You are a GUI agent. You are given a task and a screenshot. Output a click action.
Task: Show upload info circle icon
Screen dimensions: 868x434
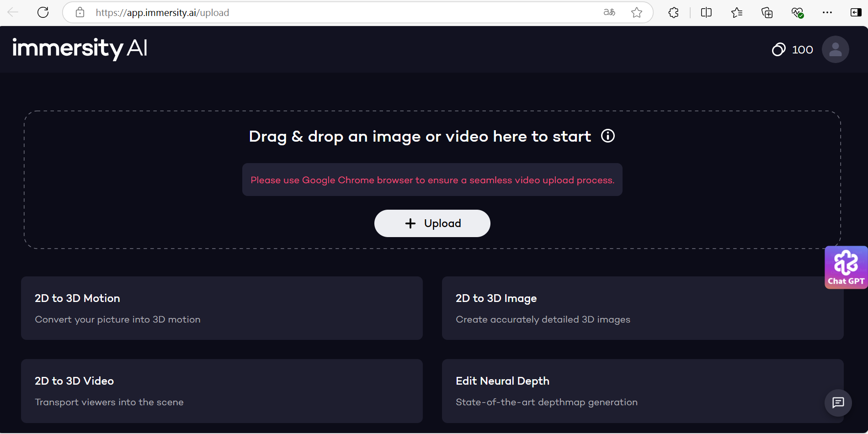[608, 136]
